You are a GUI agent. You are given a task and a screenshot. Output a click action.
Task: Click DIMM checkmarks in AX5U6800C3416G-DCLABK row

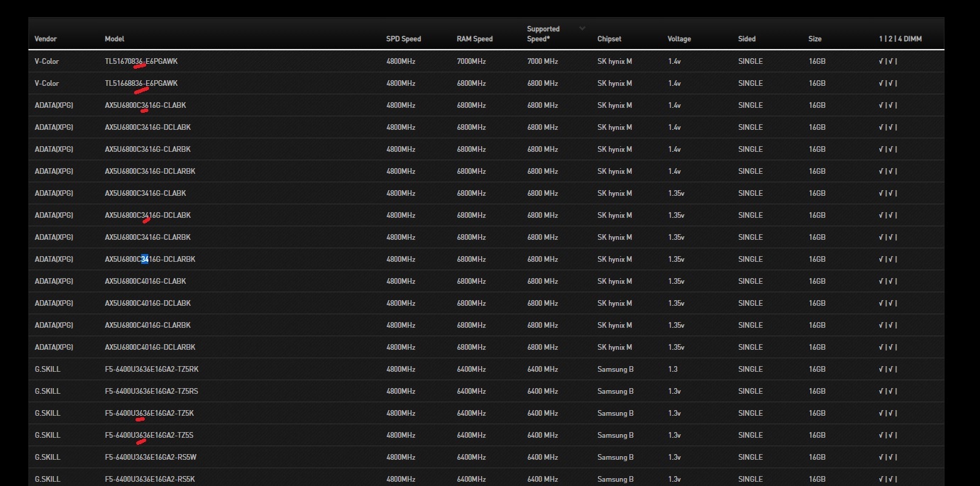point(888,216)
